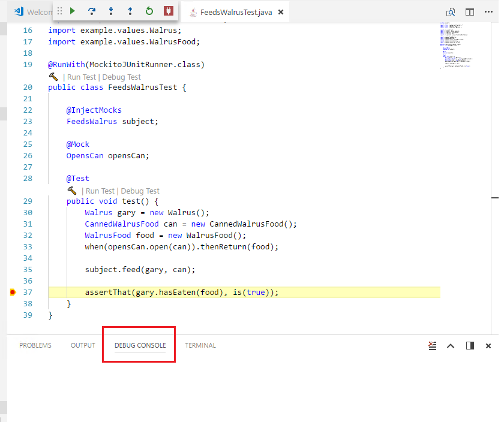Step out of the current method
The height and width of the screenshot is (422, 504).
tap(130, 11)
